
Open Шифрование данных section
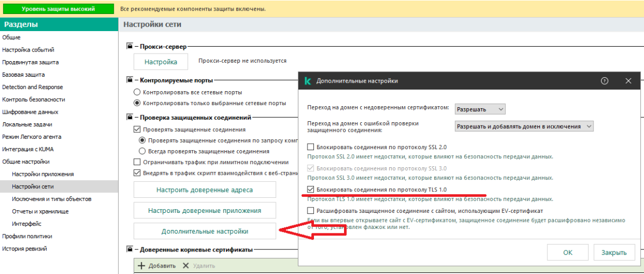(x=30, y=112)
